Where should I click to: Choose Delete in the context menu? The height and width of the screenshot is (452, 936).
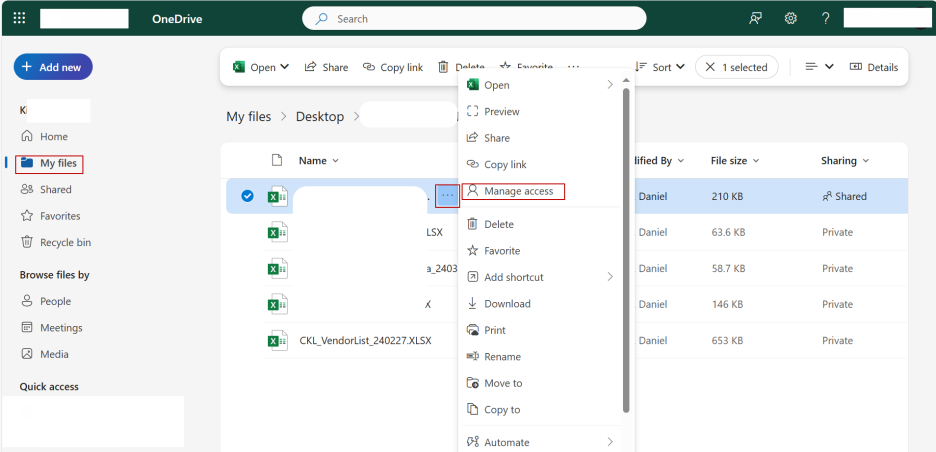(x=539, y=225)
